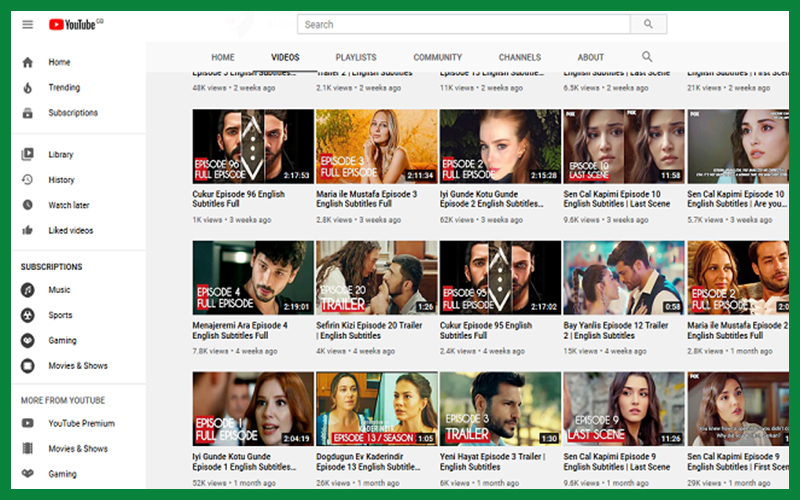
Task: Open Subscriptions label in sidebar
Action: (73, 113)
